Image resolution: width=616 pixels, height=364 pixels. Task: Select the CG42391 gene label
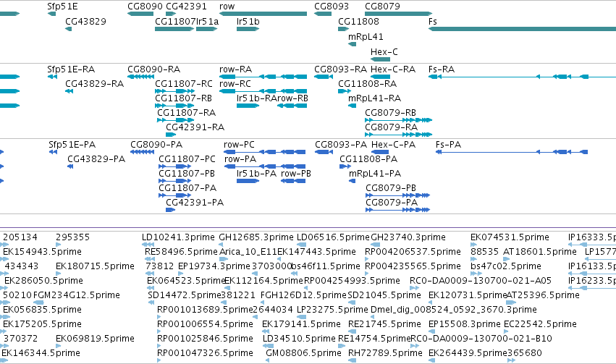tap(186, 7)
